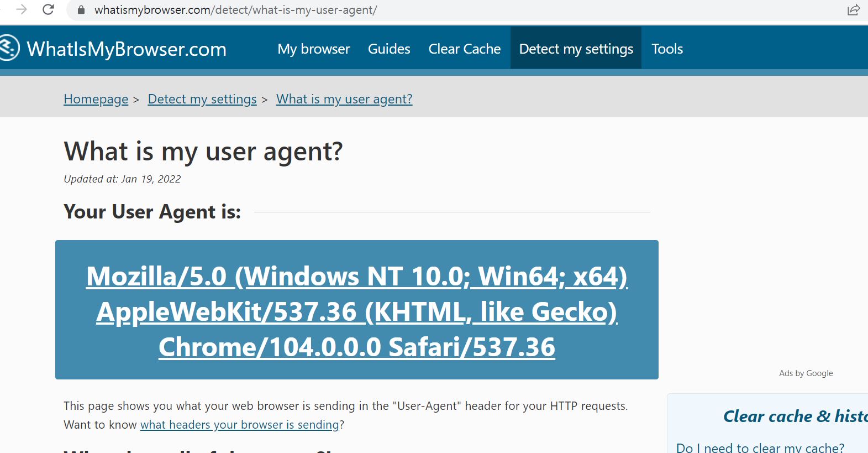This screenshot has height=453, width=868.
Task: Click the browser forward arrow
Action: pyautogui.click(x=22, y=9)
